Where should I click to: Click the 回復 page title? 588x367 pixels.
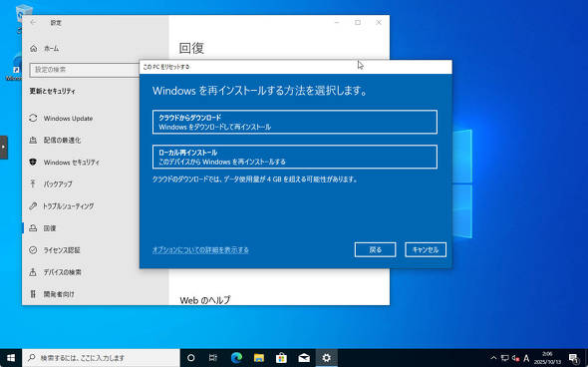click(191, 49)
